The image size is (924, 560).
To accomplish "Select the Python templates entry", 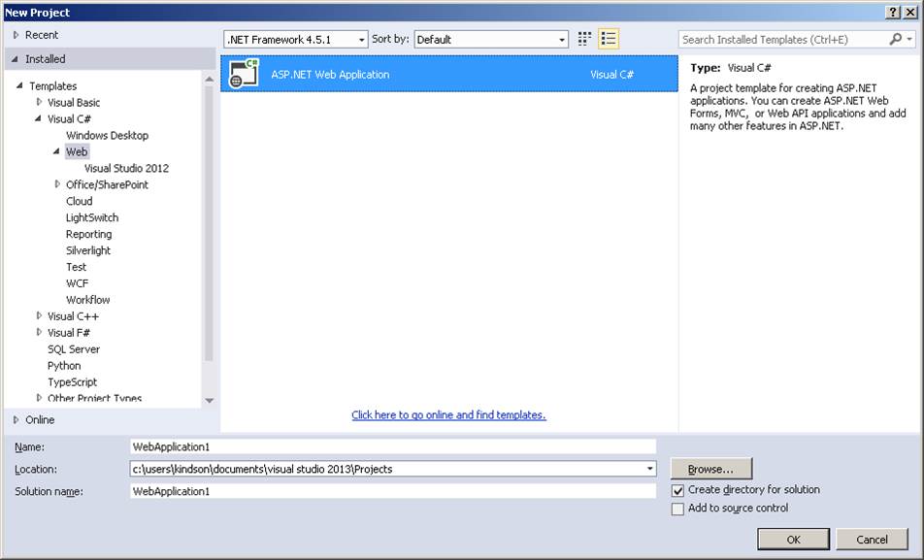I will (x=63, y=365).
